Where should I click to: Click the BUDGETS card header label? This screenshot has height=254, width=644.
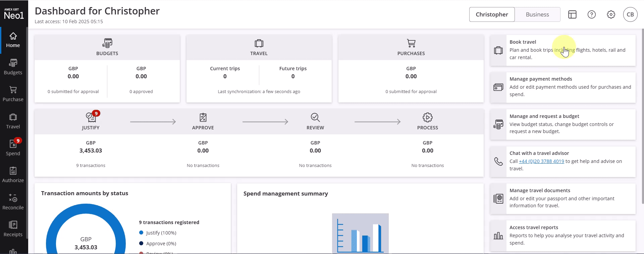pos(107,53)
